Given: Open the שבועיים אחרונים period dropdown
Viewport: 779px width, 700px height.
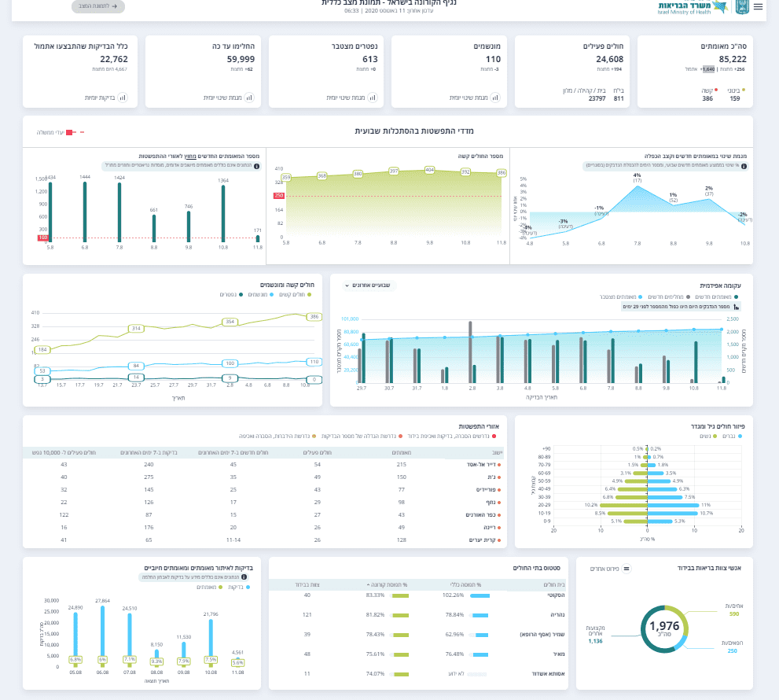Looking at the screenshot, I should tap(368, 286).
